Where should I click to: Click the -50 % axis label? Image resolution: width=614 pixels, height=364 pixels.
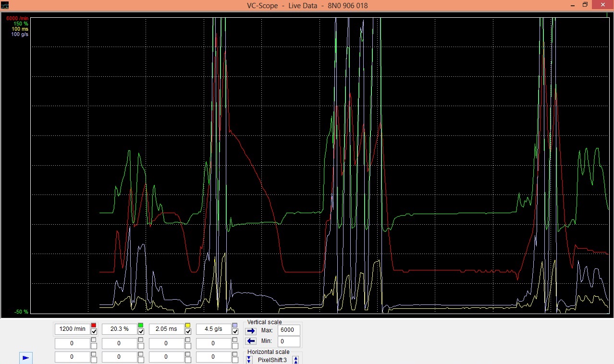(21, 312)
